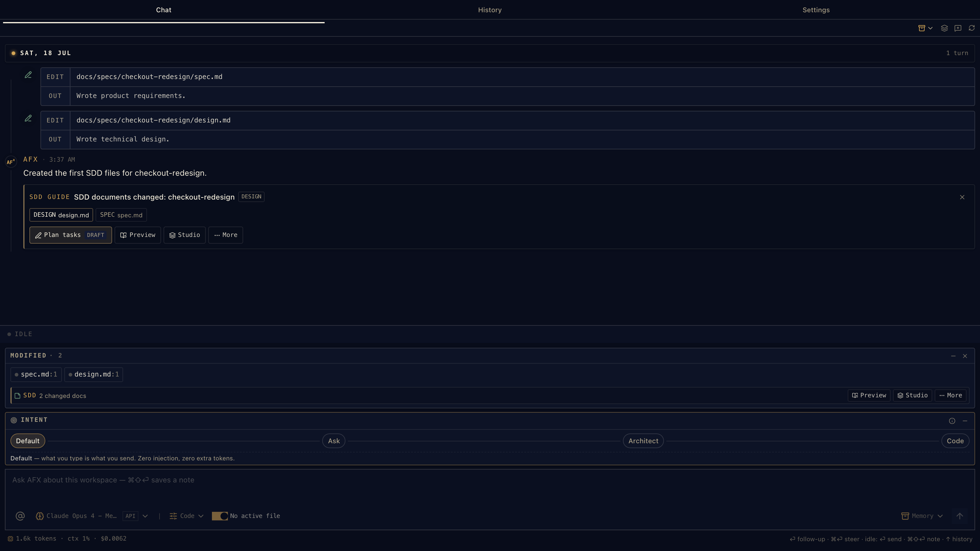Select the Default intent mode
980x551 pixels.
click(28, 441)
